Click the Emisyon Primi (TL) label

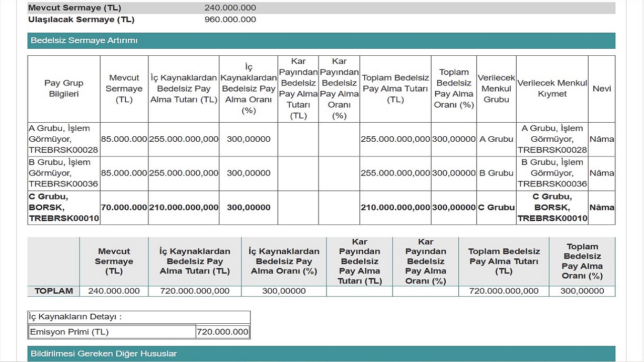(69, 332)
